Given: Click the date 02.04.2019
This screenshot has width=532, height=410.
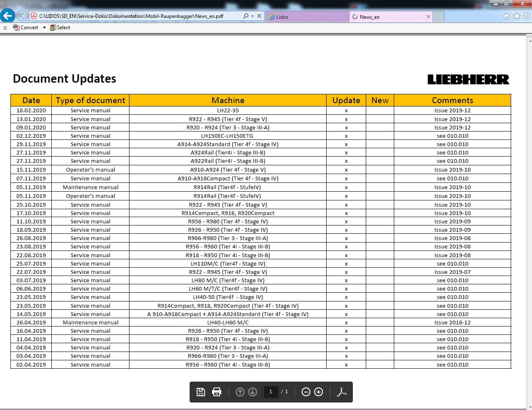Looking at the screenshot, I should (x=31, y=364).
